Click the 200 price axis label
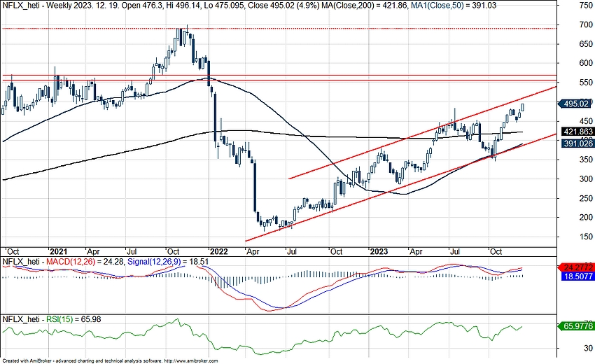The width and height of the screenshot is (595, 364). pyautogui.click(x=586, y=217)
